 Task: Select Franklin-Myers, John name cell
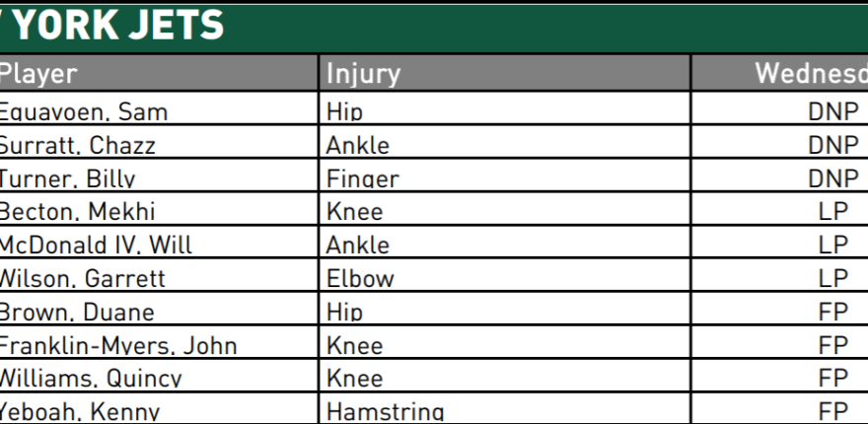tap(118, 346)
